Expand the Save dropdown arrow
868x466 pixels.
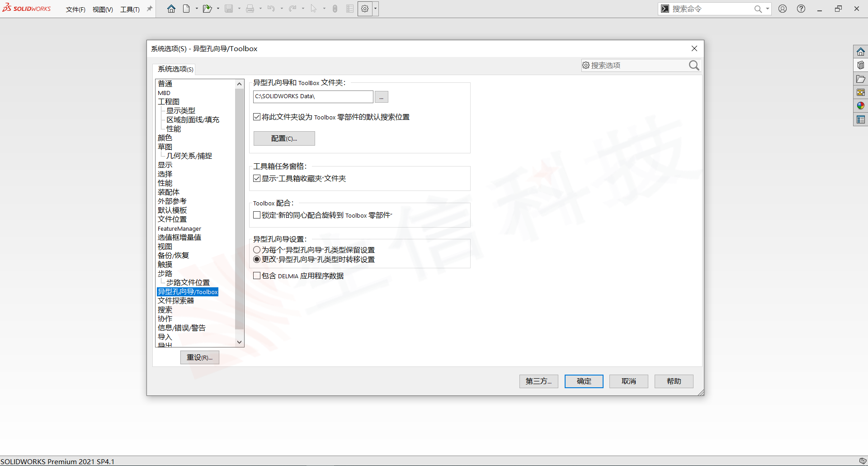[239, 9]
